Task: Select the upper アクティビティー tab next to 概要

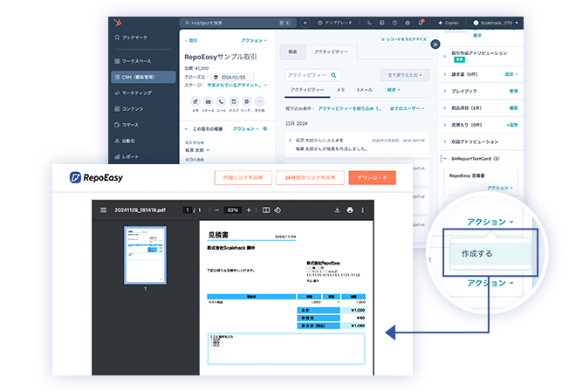Action: click(x=331, y=52)
